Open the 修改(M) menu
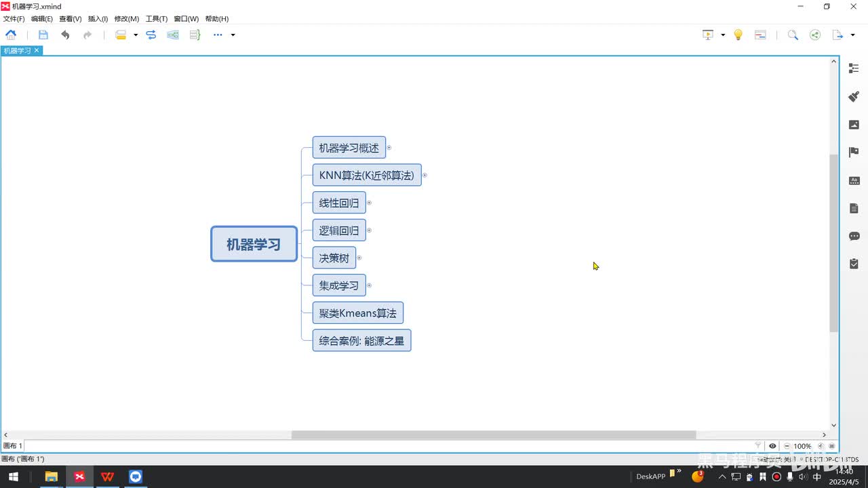The width and height of the screenshot is (868, 488). [127, 19]
